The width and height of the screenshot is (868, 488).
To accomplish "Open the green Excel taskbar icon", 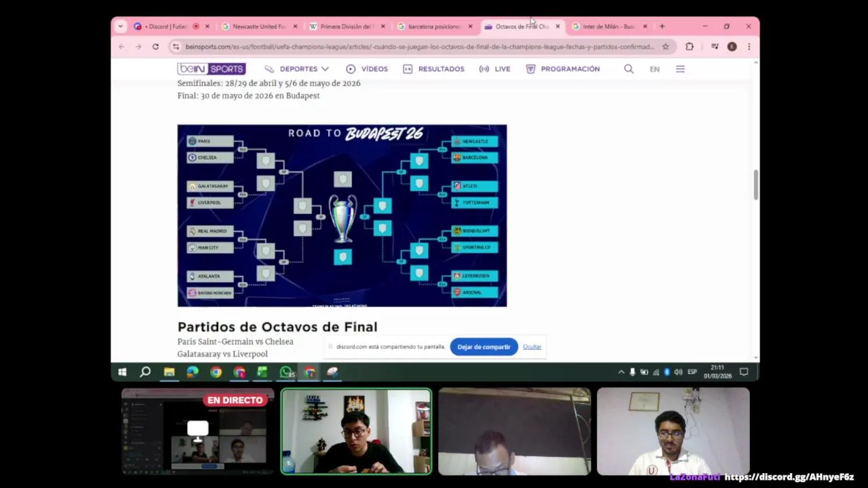I will [x=262, y=372].
